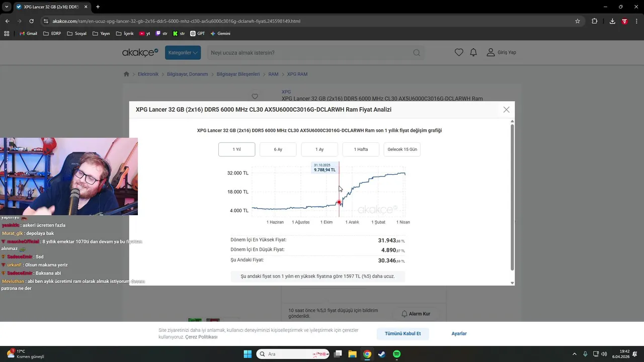Screen dimensions: 644x362
Task: Click Giriş Yap login
Action: (x=501, y=52)
